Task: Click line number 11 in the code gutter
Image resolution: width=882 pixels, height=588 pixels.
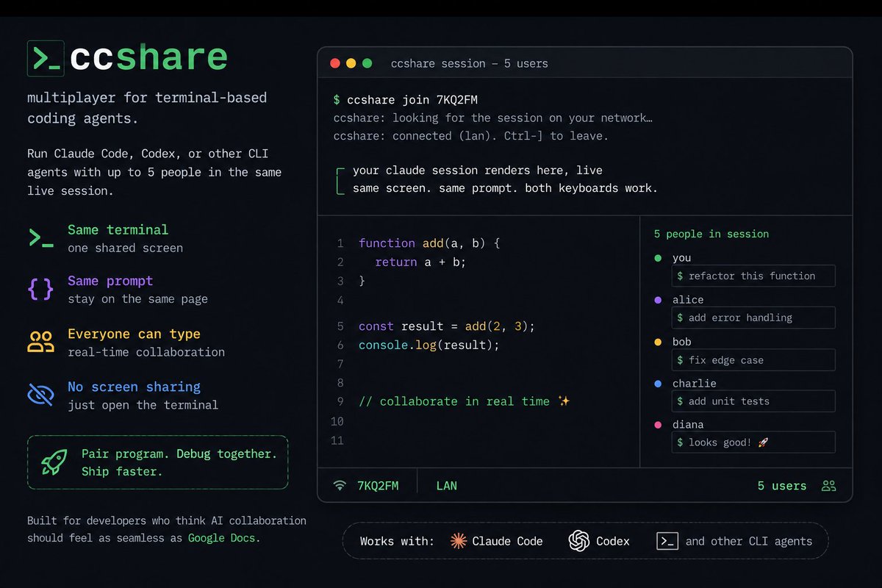Action: [337, 440]
